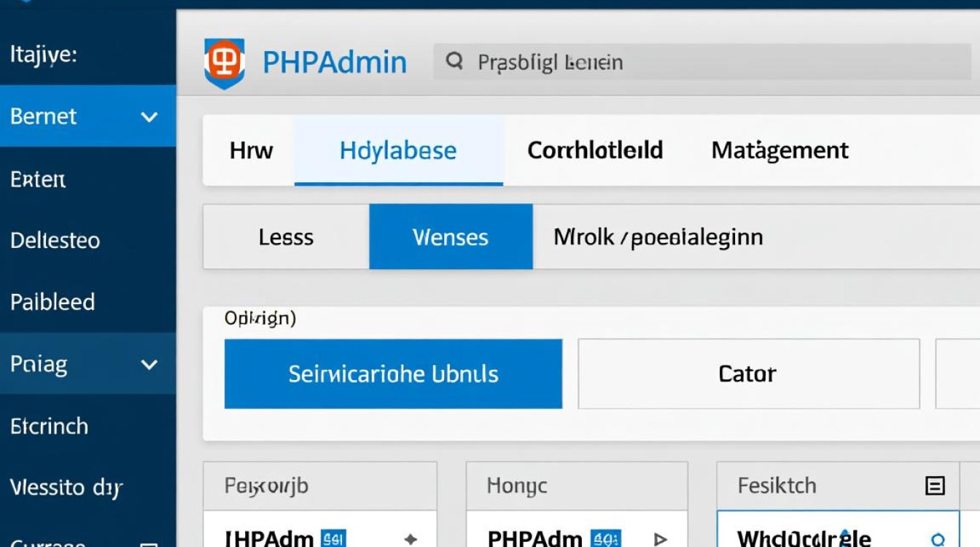Click the Cator button

(x=748, y=373)
